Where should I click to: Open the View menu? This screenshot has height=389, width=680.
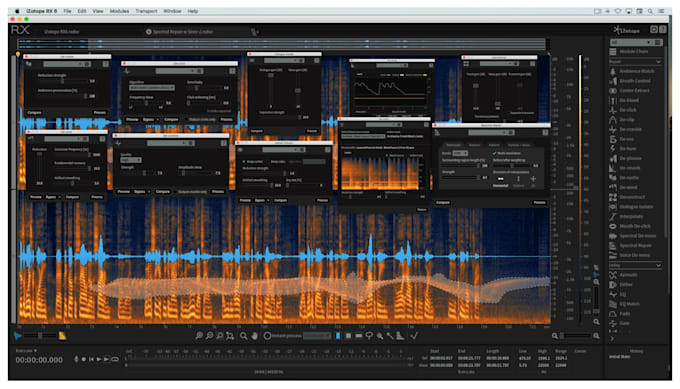[x=98, y=11]
